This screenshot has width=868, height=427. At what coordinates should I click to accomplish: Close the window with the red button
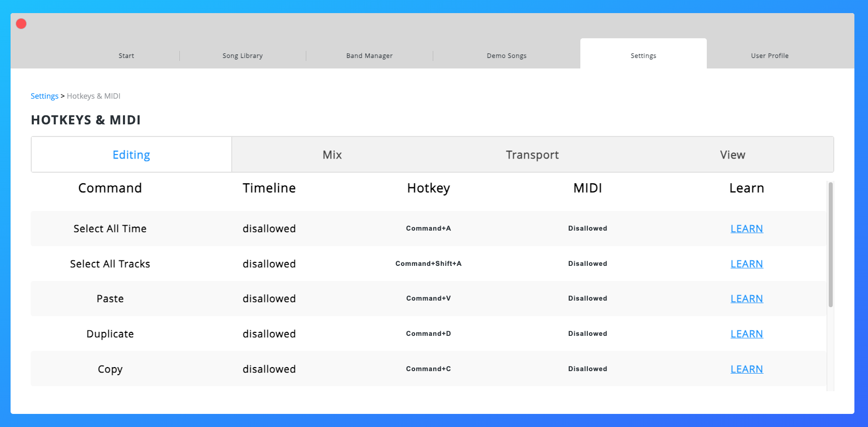(21, 24)
